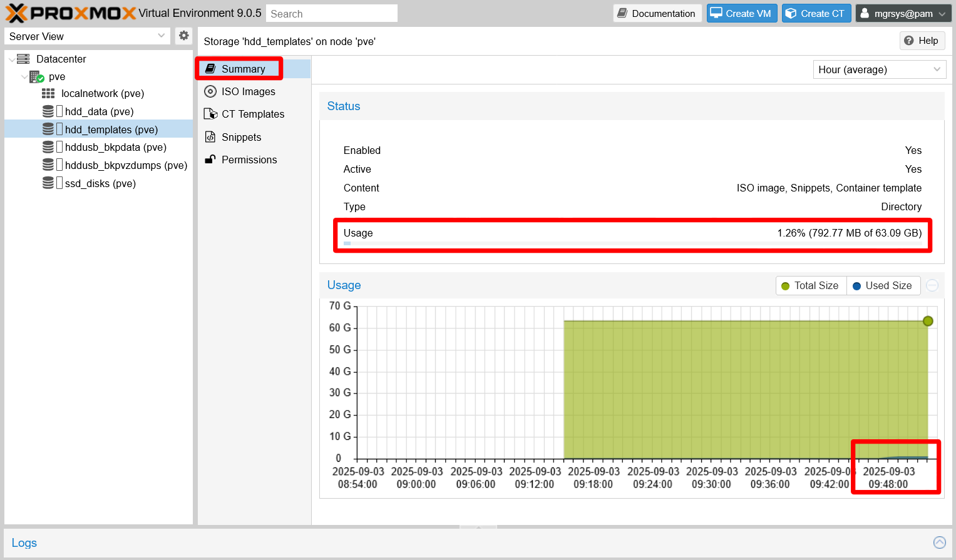956x560 pixels.
Task: Select the CT Templates panel
Action: click(x=253, y=114)
